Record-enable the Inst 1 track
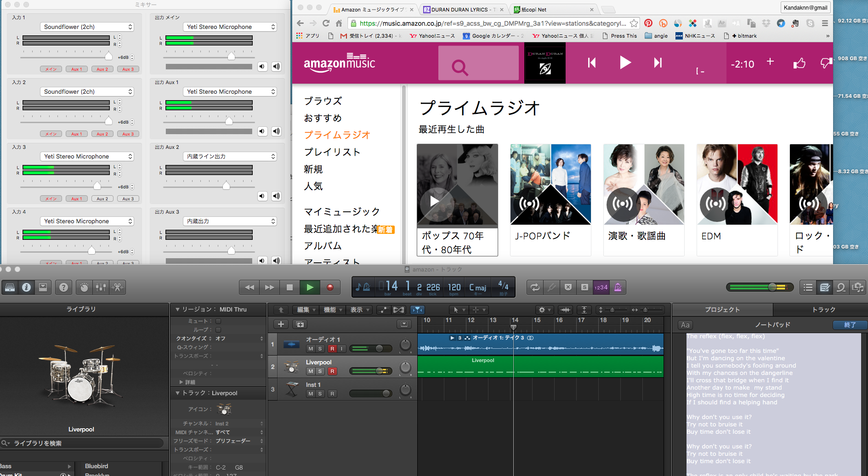This screenshot has height=476, width=868. (332, 394)
